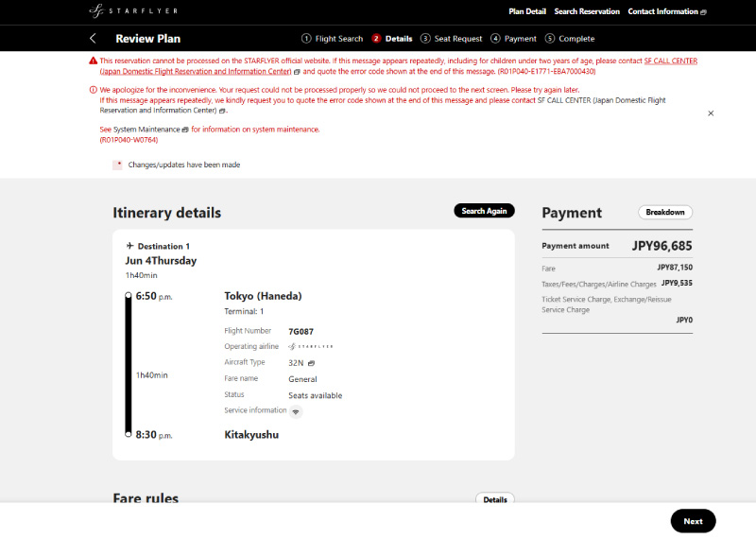Screen dimensions: 756x539
Task: Open Contact Information link in header
Action: pyautogui.click(x=667, y=11)
